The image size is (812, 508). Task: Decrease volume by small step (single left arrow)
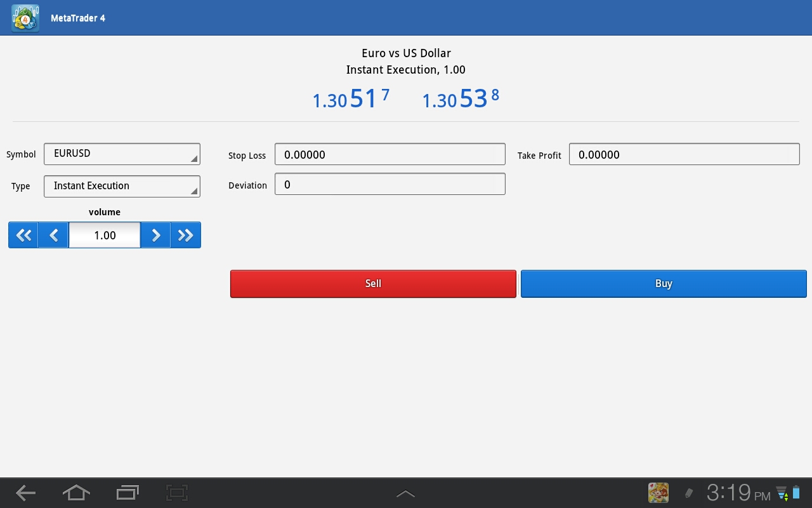tap(53, 235)
